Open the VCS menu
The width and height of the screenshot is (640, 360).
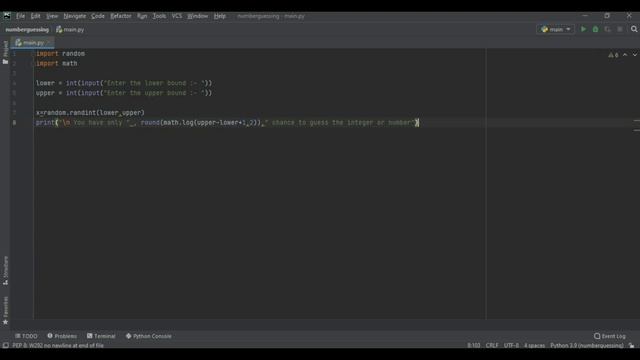[177, 16]
